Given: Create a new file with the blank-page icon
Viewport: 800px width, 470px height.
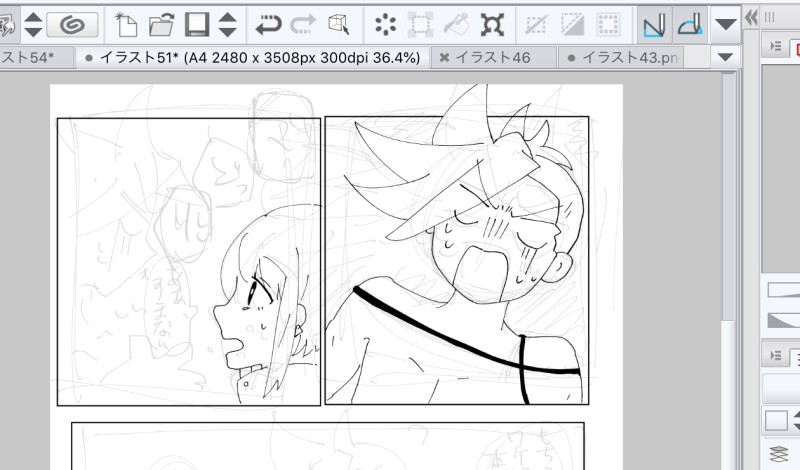Looking at the screenshot, I should [x=126, y=24].
